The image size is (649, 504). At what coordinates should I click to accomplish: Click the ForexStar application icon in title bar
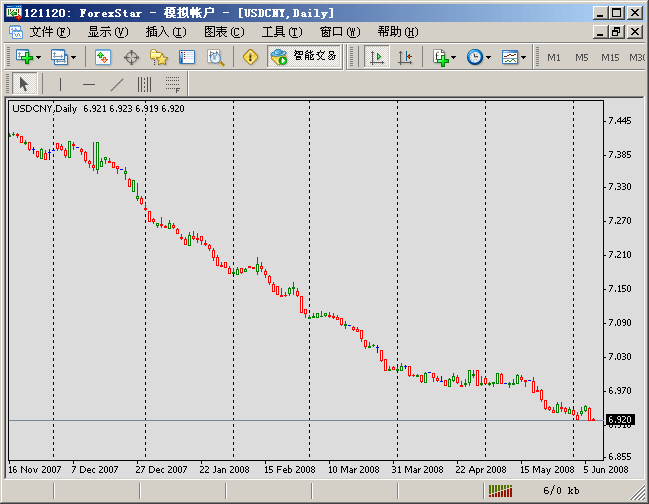click(14, 13)
